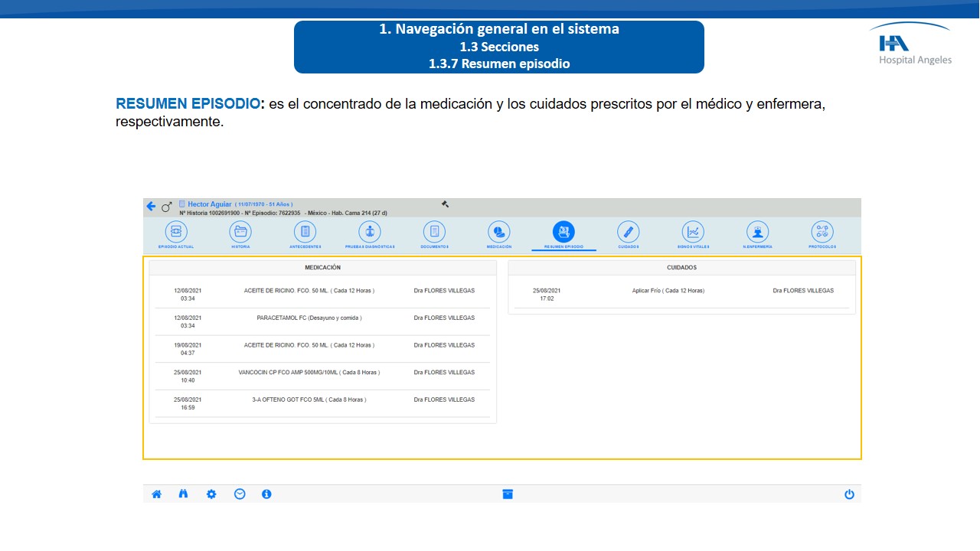Click the archive box icon

tap(508, 494)
